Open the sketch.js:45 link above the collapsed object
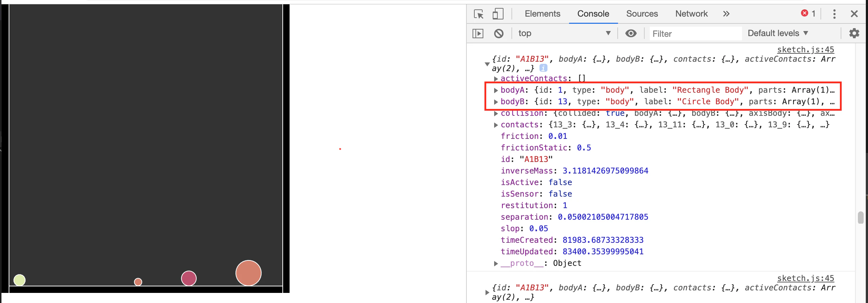Image resolution: width=868 pixels, height=303 pixels. coord(805,278)
